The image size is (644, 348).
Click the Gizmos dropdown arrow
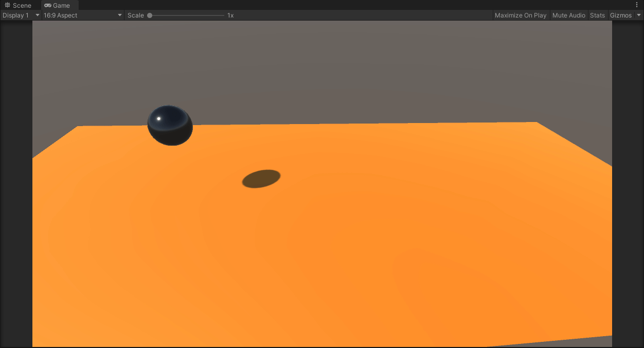tap(638, 15)
